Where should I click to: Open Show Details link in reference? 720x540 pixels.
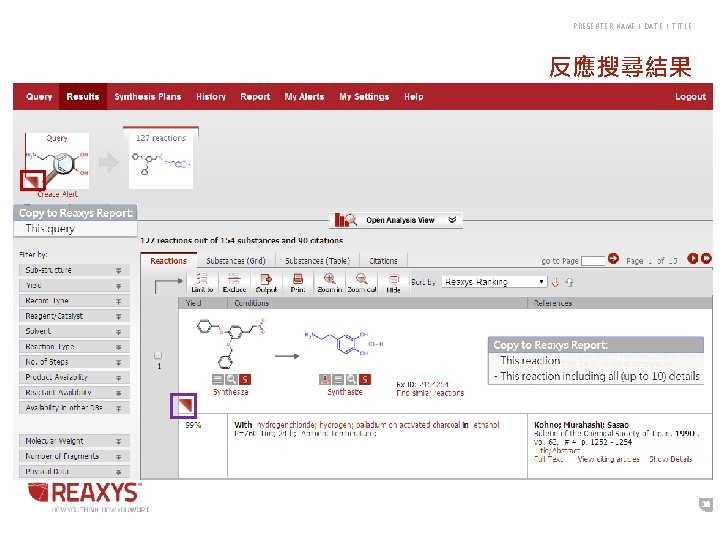point(670,459)
